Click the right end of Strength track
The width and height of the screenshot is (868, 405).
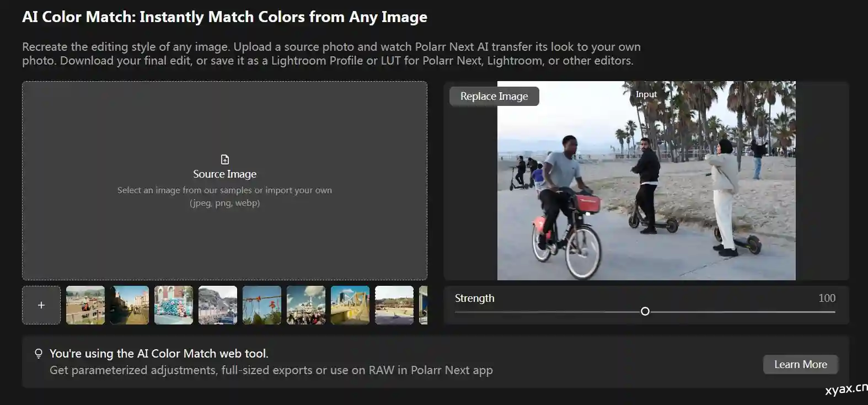tap(833, 312)
